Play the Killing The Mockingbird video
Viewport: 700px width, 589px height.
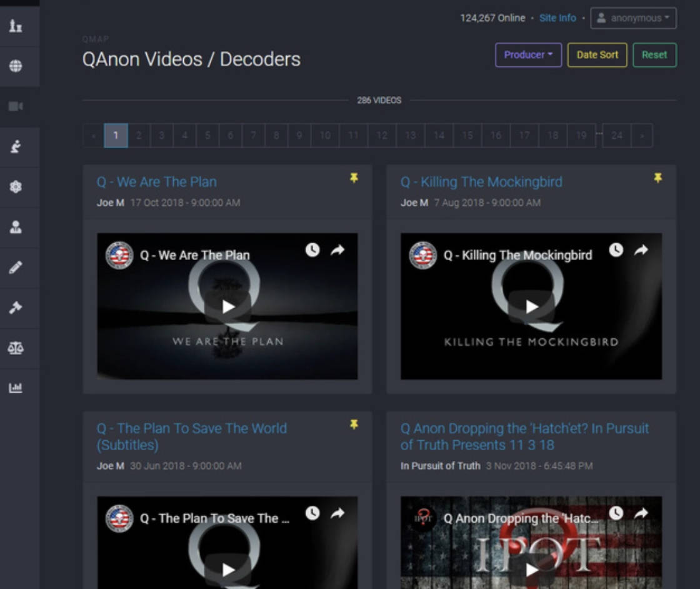coord(531,307)
